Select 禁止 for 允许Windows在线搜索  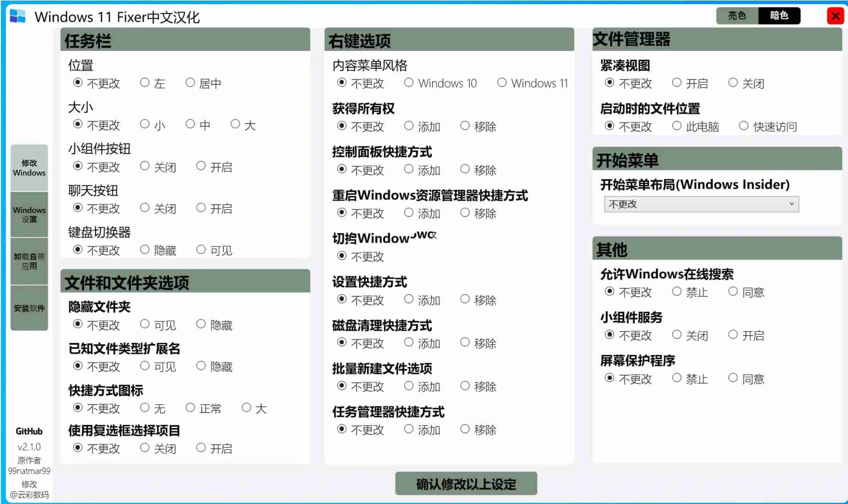690,292
